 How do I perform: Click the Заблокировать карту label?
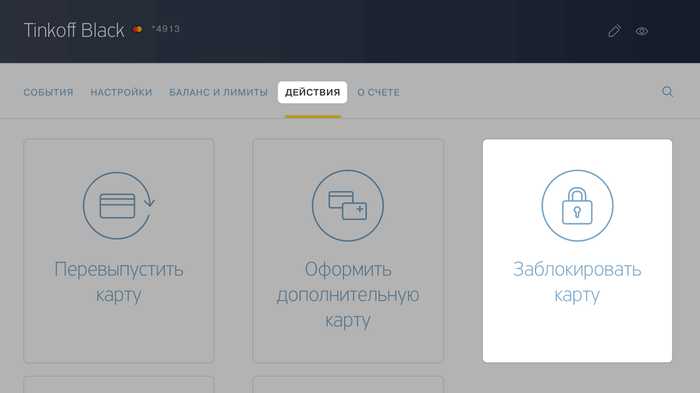pyautogui.click(x=577, y=282)
